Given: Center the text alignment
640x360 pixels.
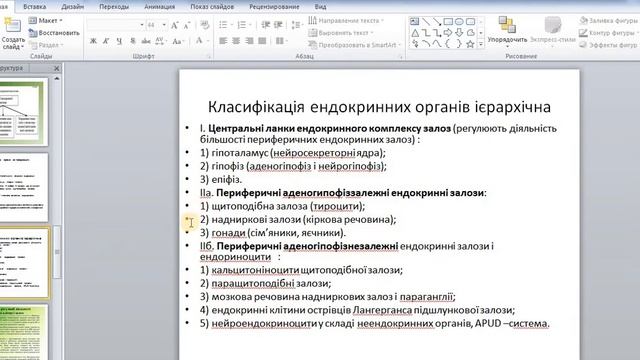Looking at the screenshot, I should [236, 41].
